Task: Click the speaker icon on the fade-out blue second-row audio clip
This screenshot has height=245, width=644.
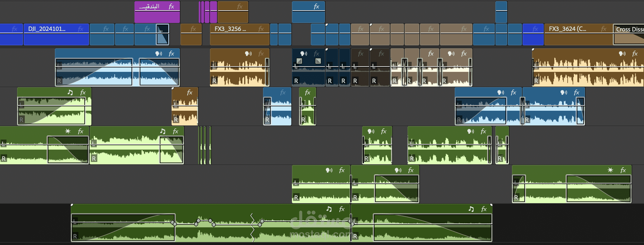Action: pyautogui.click(x=564, y=92)
